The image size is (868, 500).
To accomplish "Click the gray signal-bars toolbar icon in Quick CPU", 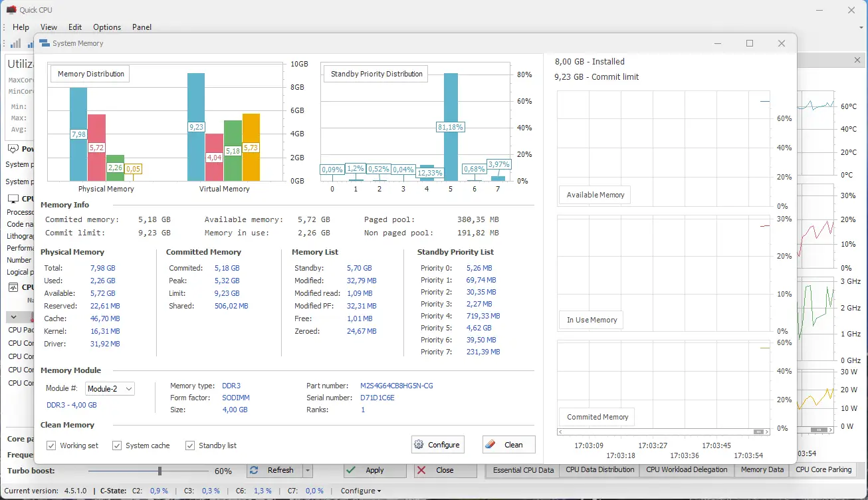I will coord(15,44).
